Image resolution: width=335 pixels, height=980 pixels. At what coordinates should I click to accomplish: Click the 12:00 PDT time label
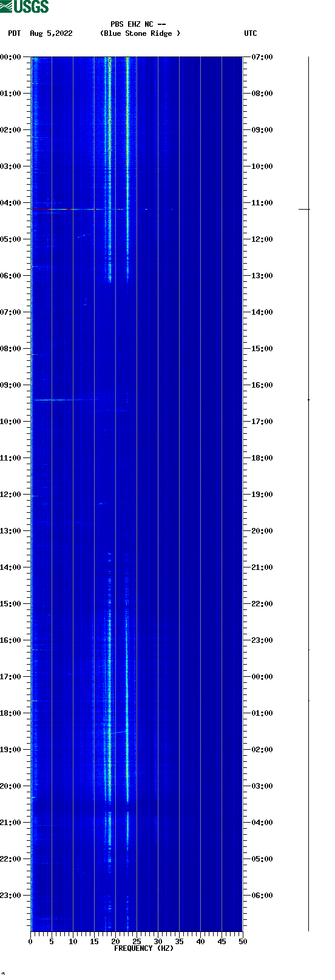coord(11,495)
